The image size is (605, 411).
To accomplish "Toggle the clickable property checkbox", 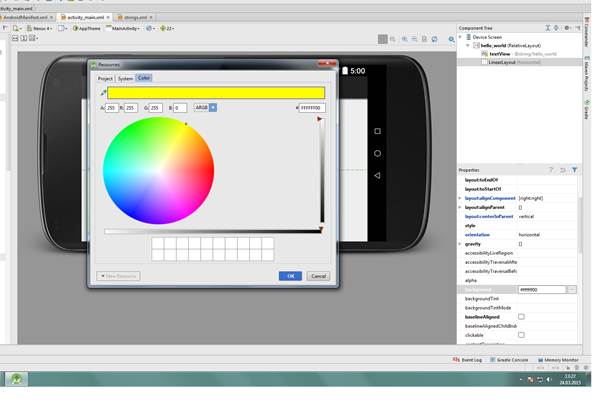I will (521, 335).
